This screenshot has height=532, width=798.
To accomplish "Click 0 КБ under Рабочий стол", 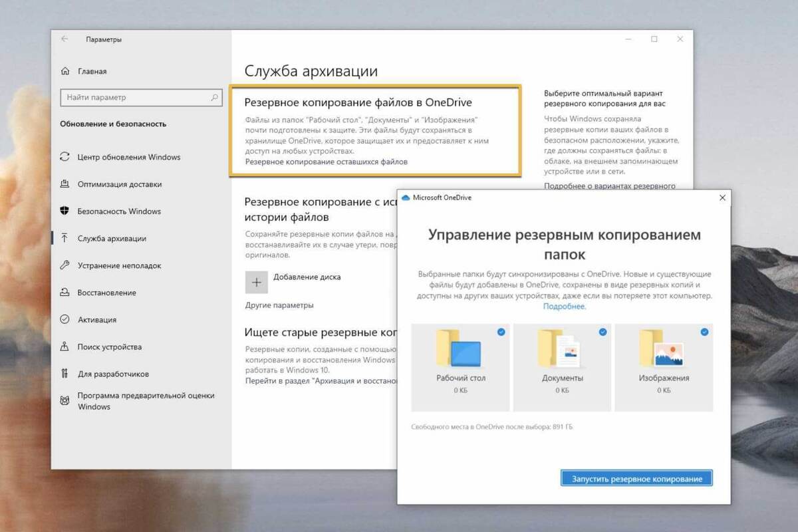I will tap(460, 390).
